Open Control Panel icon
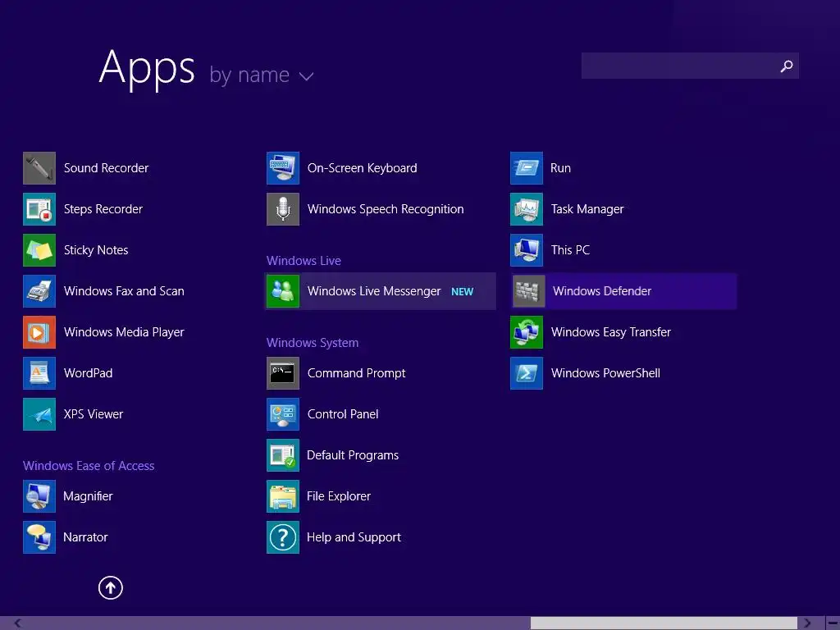This screenshot has width=840, height=630. click(283, 414)
